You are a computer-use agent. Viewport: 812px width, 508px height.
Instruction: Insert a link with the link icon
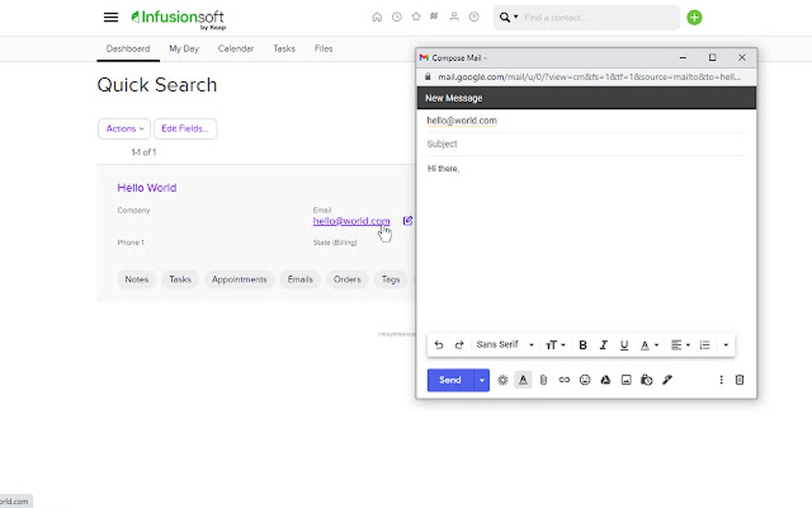pyautogui.click(x=564, y=380)
